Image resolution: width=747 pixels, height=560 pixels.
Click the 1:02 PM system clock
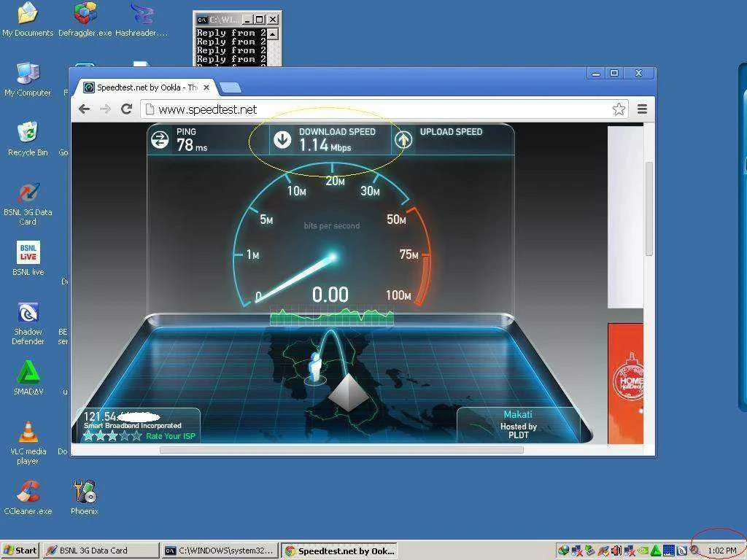coord(722,551)
